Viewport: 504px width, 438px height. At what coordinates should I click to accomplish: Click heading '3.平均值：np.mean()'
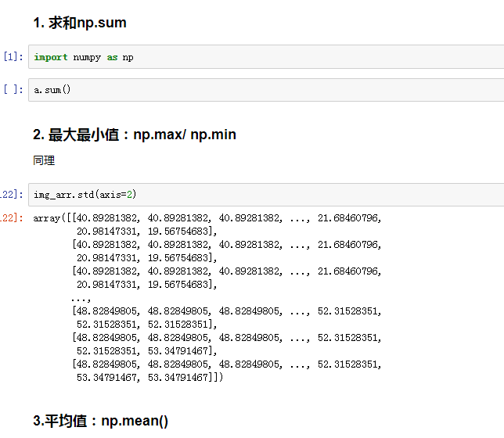coord(101,421)
